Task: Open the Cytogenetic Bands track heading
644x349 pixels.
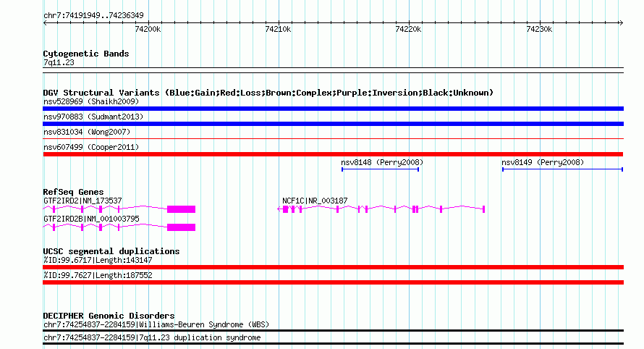Action: point(86,54)
